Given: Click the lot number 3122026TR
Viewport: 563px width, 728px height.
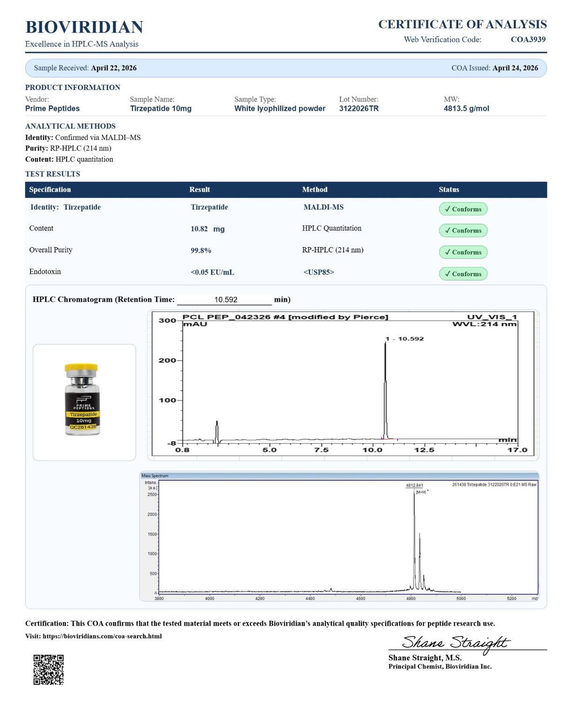Looking at the screenshot, I should (359, 108).
